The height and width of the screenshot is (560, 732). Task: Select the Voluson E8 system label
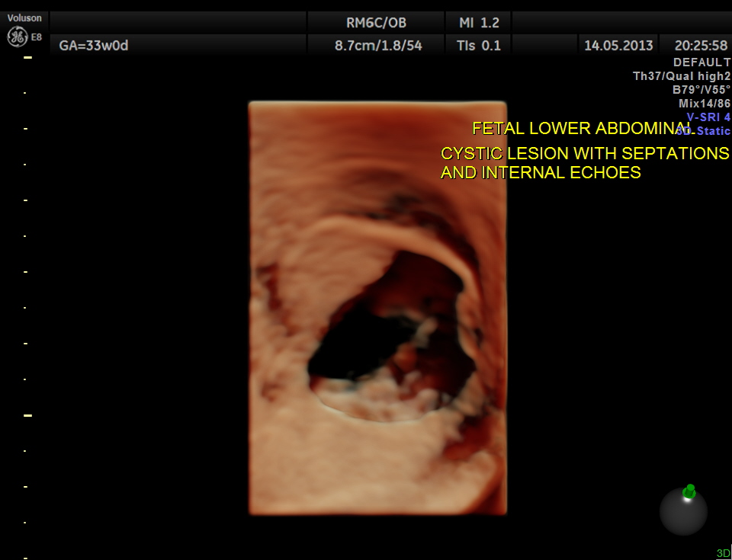coord(24,18)
